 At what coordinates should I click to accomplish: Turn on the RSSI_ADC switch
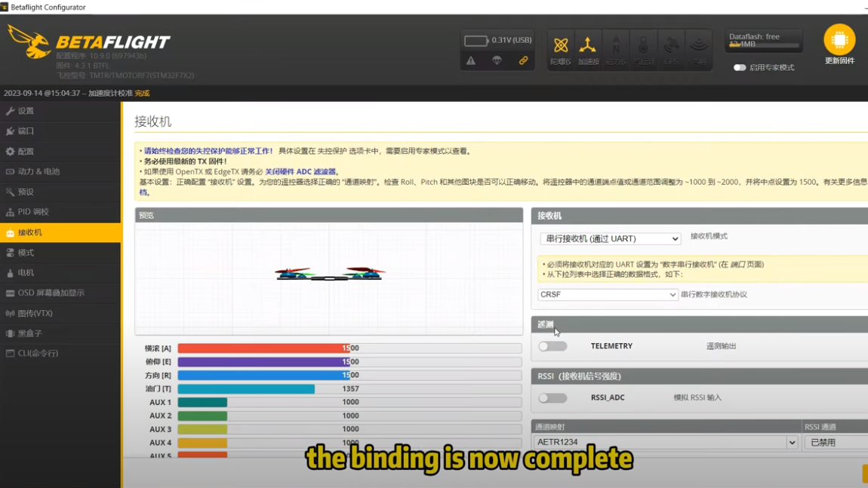553,397
